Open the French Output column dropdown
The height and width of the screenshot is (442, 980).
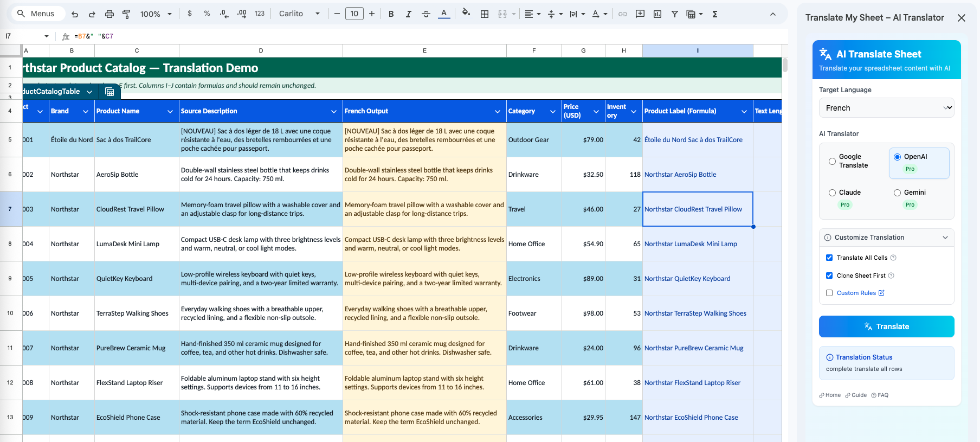498,111
